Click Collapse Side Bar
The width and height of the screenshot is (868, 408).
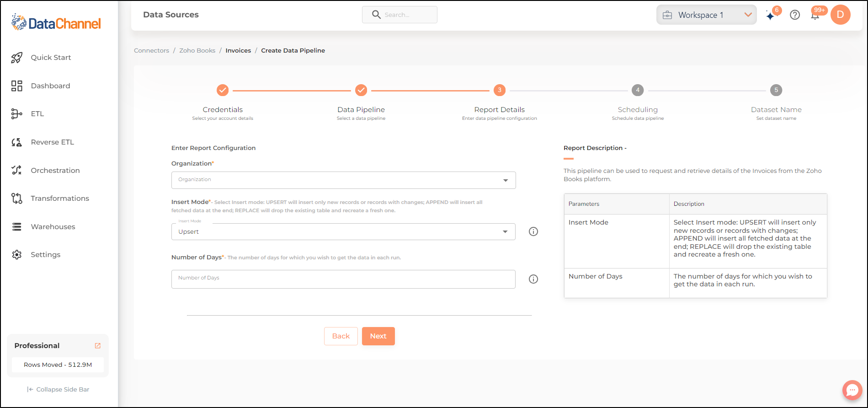[x=58, y=390]
